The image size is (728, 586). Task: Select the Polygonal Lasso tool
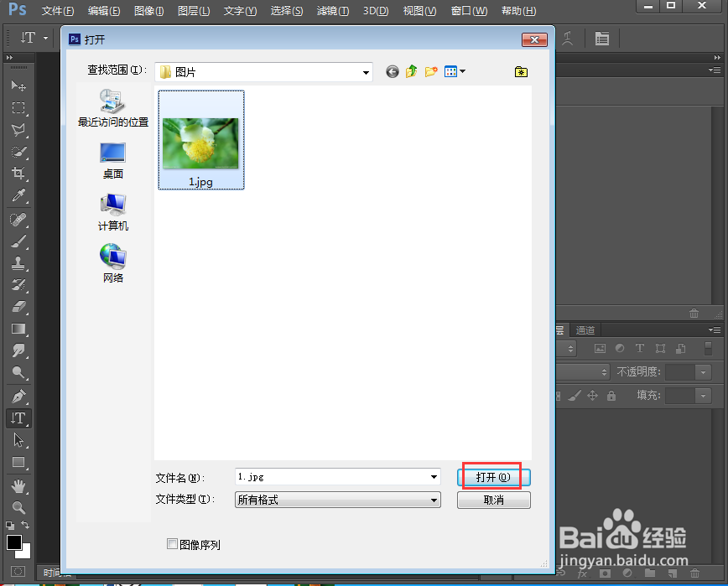coord(18,130)
